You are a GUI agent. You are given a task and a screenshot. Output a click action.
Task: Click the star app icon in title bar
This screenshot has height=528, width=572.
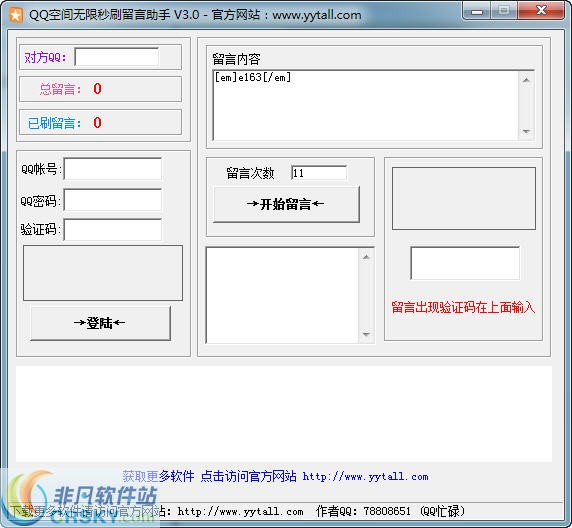tap(16, 15)
